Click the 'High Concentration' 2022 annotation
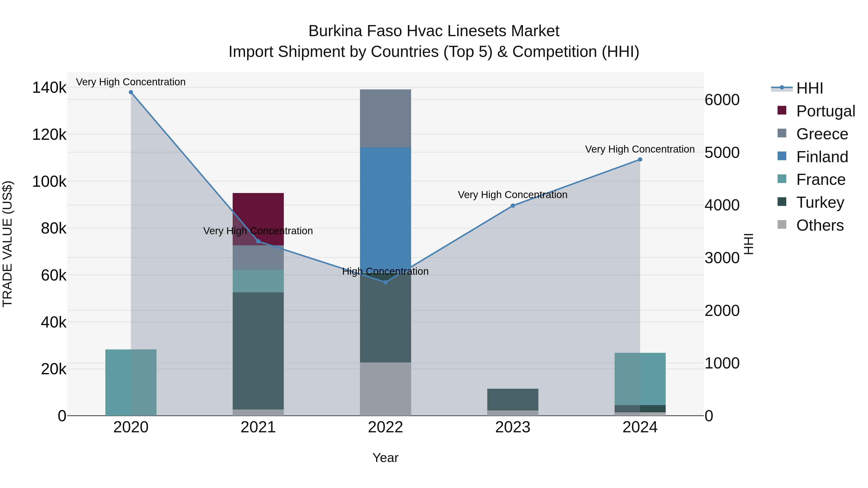The width and height of the screenshot is (868, 488). (386, 271)
